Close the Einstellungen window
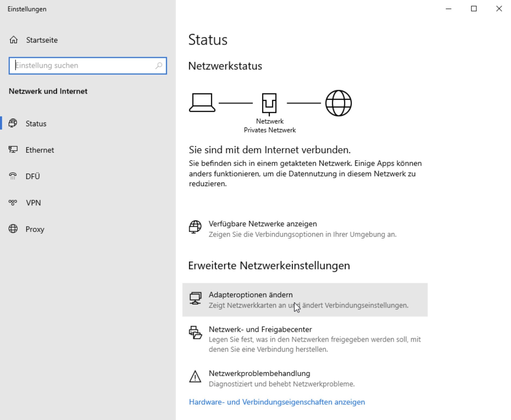 pos(499,9)
